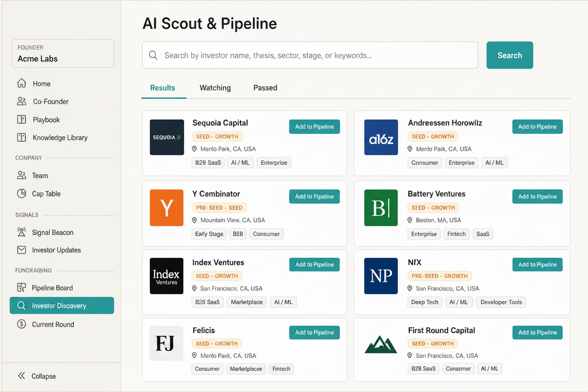Switch to the Passed tab
This screenshot has height=392, width=588.
click(265, 88)
